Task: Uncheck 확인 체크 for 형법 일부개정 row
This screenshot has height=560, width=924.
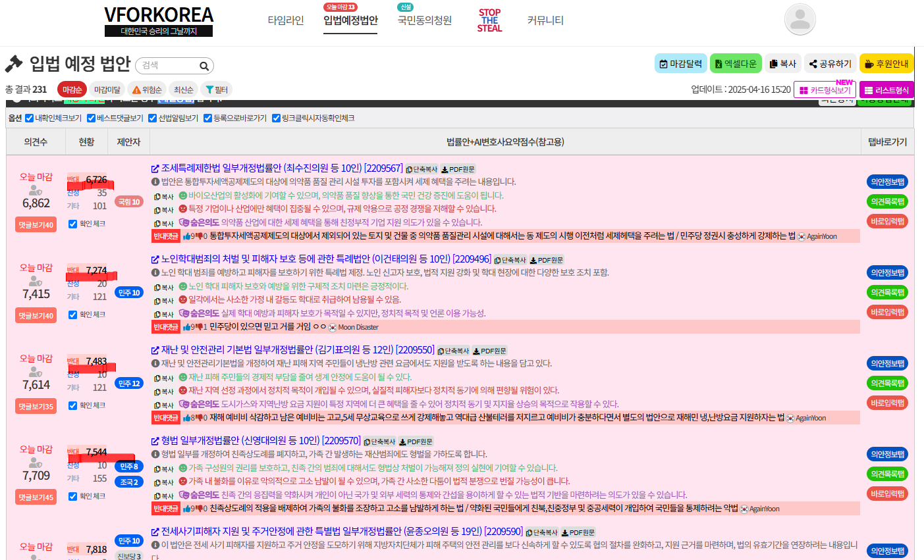Action: point(72,496)
